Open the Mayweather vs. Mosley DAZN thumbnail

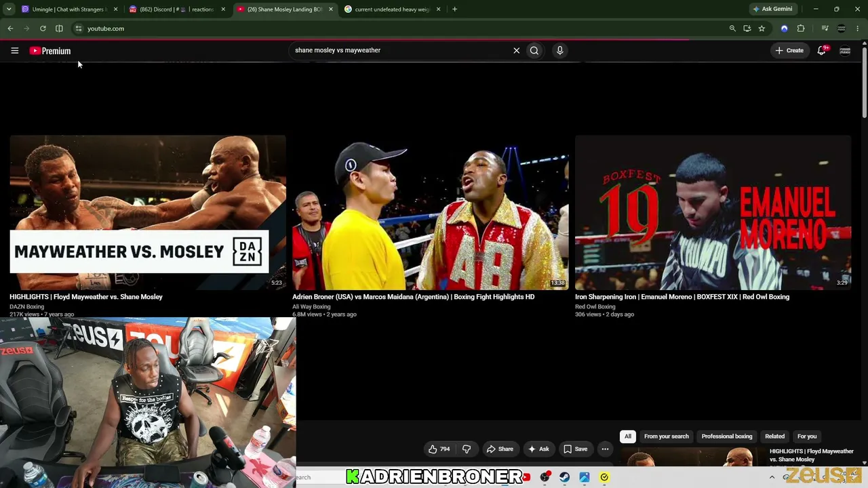(148, 212)
